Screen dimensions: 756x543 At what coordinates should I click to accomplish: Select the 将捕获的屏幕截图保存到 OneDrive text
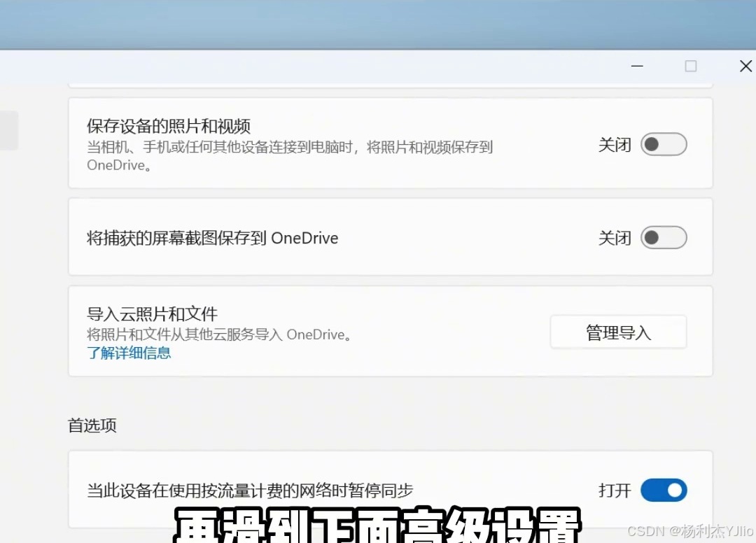pyautogui.click(x=212, y=238)
